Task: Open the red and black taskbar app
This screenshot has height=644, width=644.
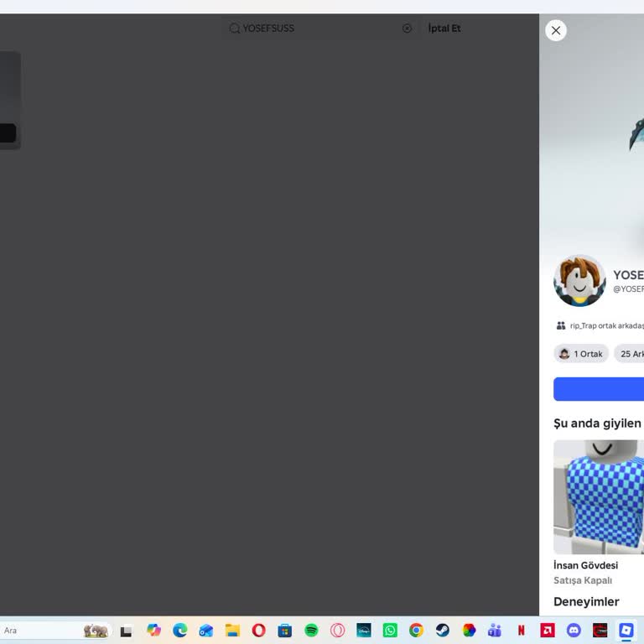Action: click(600, 630)
